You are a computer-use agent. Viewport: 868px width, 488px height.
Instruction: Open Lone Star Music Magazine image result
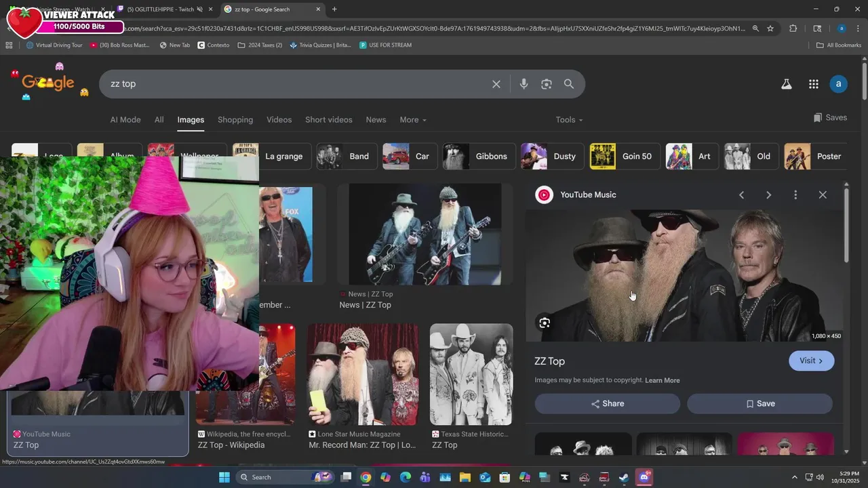point(363,375)
